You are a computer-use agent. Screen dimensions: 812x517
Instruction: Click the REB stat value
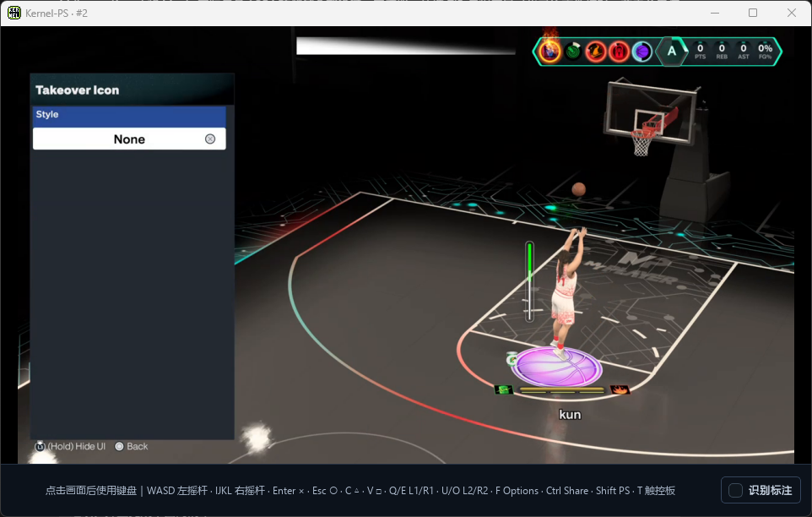point(722,48)
